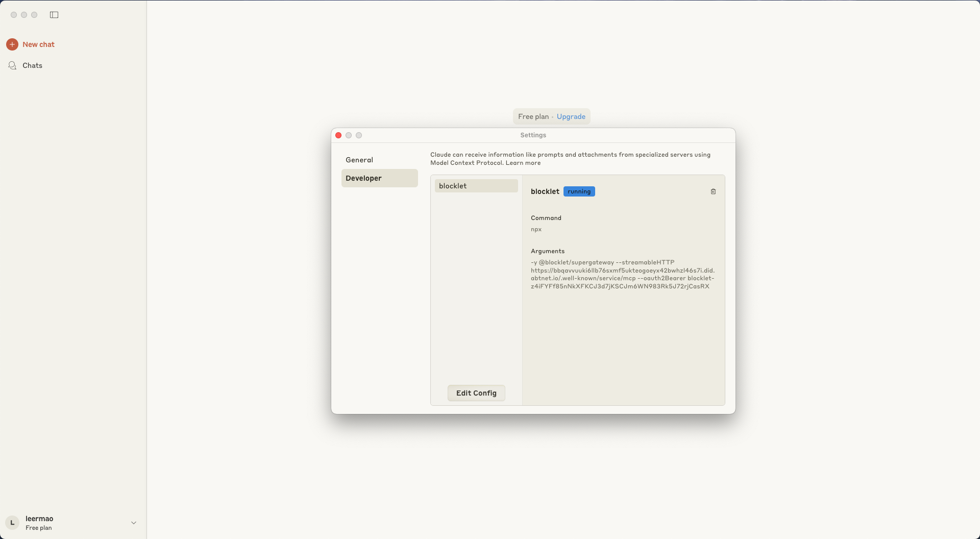This screenshot has height=539, width=980.
Task: Click the leermao avatar letter icon
Action: click(x=12, y=523)
